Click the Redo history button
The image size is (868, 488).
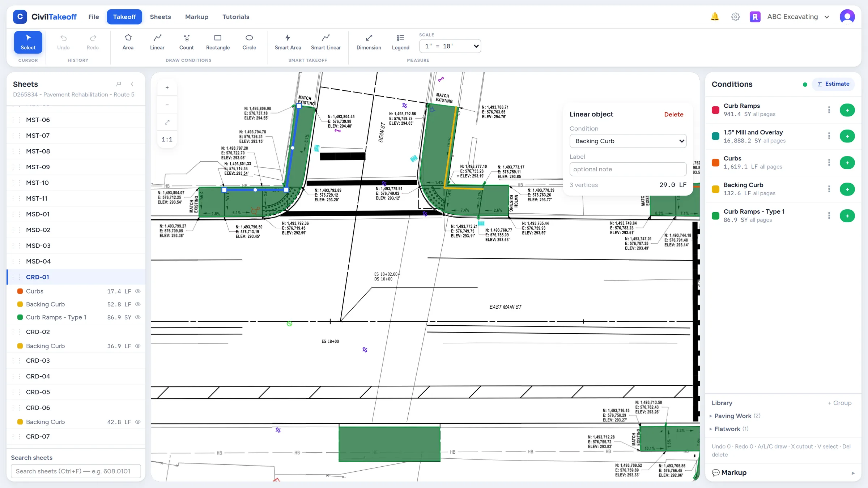(x=93, y=42)
